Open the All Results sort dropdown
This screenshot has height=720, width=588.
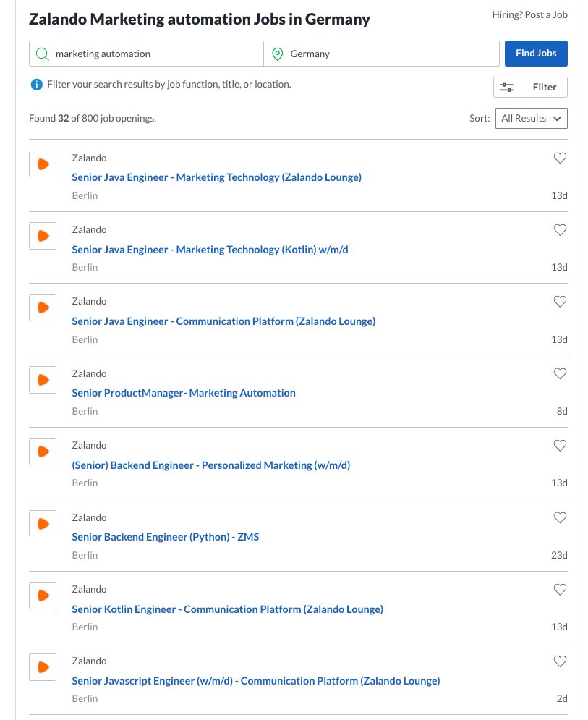531,119
